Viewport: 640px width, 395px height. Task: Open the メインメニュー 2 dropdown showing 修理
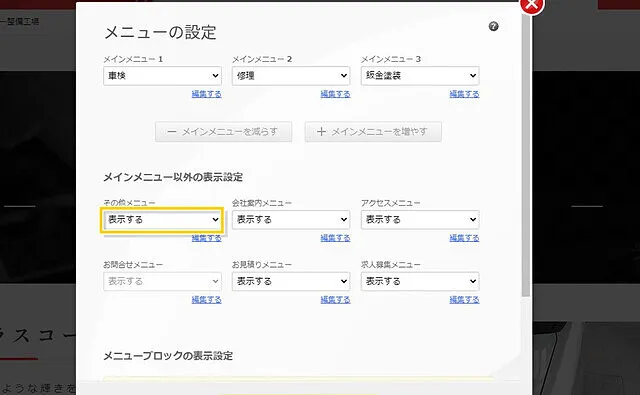tap(291, 76)
